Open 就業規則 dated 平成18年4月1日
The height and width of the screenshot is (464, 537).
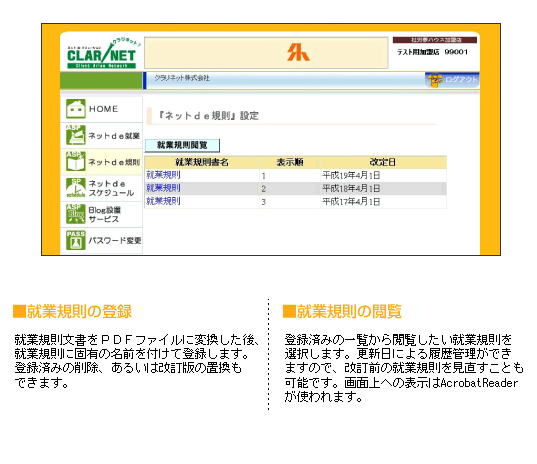tap(163, 188)
